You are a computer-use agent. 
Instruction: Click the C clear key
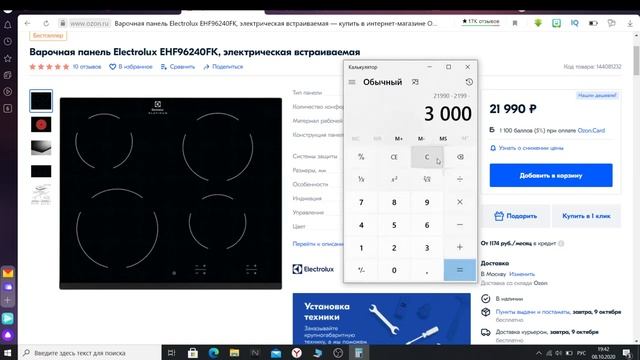click(427, 157)
